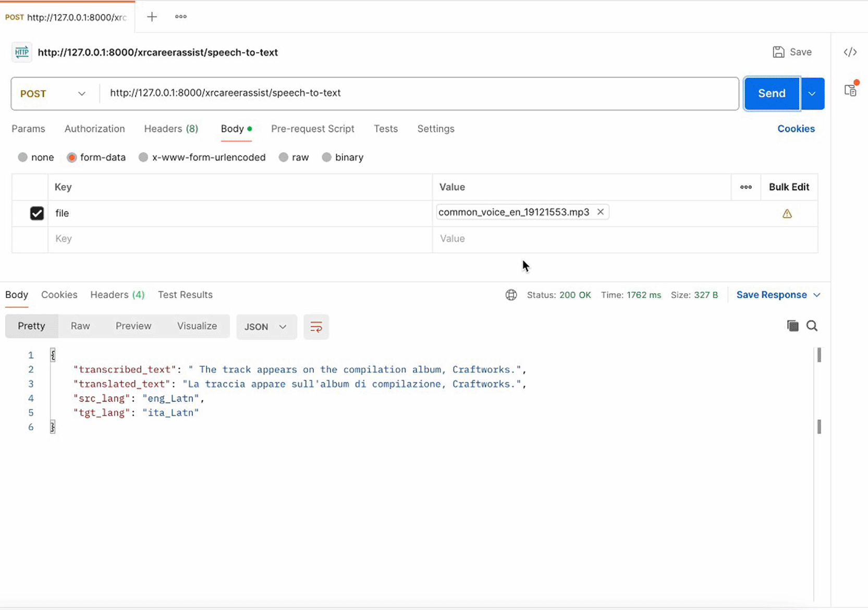The image size is (868, 610).
Task: Search within the response body
Action: point(812,326)
